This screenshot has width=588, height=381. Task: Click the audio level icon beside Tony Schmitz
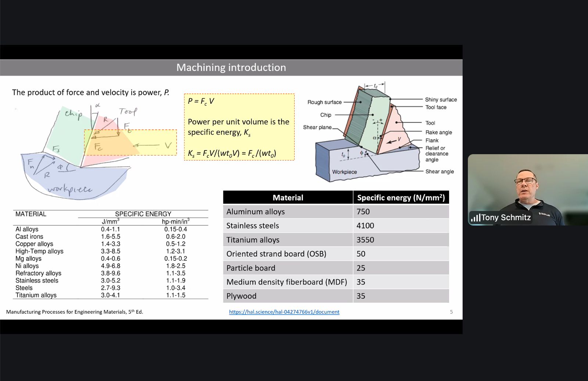pos(475,218)
